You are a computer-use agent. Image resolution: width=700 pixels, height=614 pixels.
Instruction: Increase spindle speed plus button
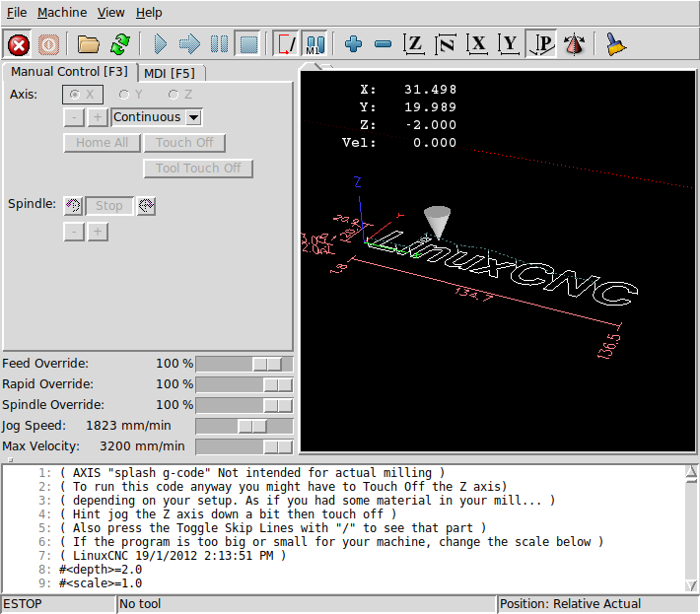pyautogui.click(x=98, y=232)
